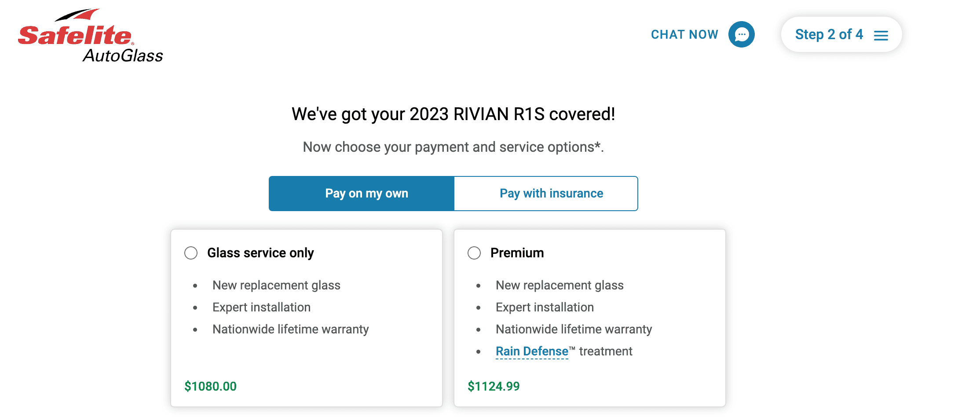Select the Premium radio button
This screenshot has height=417, width=980.
click(x=474, y=253)
